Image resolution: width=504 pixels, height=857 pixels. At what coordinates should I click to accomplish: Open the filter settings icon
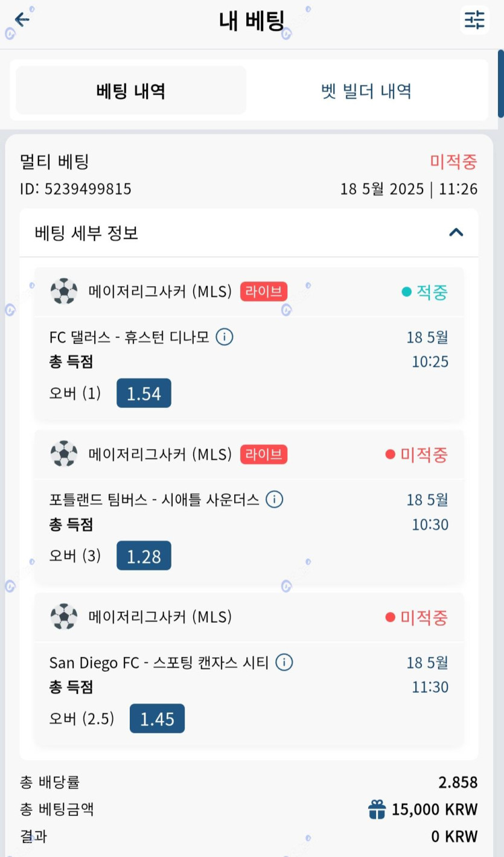(474, 20)
